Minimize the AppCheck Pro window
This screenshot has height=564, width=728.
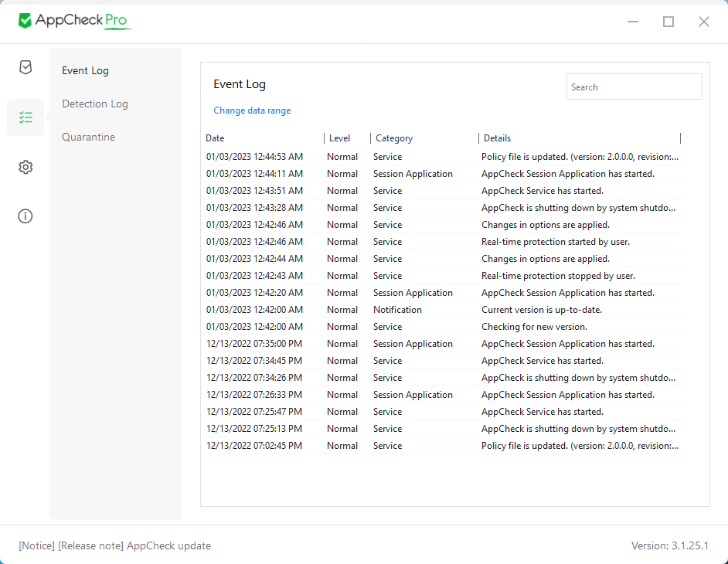(x=633, y=22)
